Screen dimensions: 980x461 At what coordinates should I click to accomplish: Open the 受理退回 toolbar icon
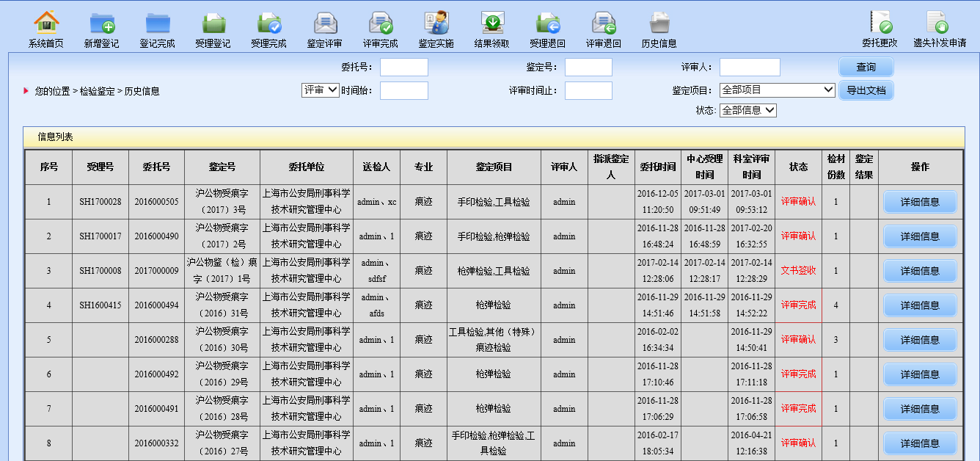pyautogui.click(x=548, y=29)
